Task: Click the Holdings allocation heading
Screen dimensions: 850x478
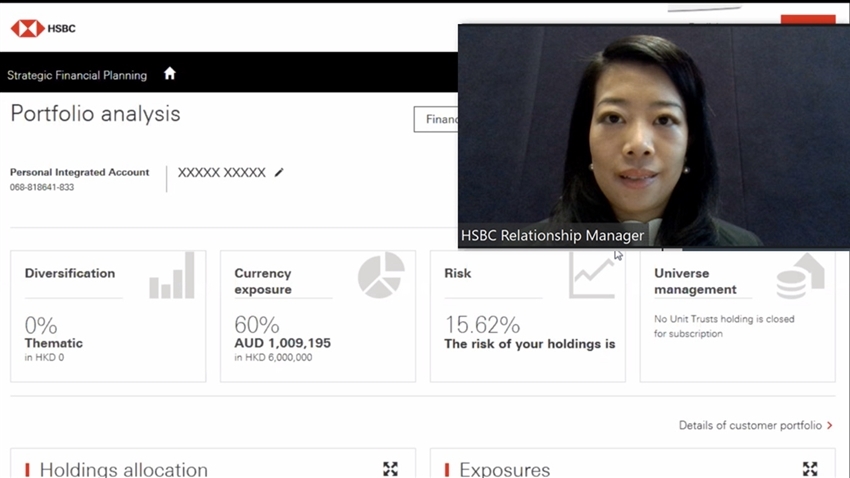Action: 124,469
